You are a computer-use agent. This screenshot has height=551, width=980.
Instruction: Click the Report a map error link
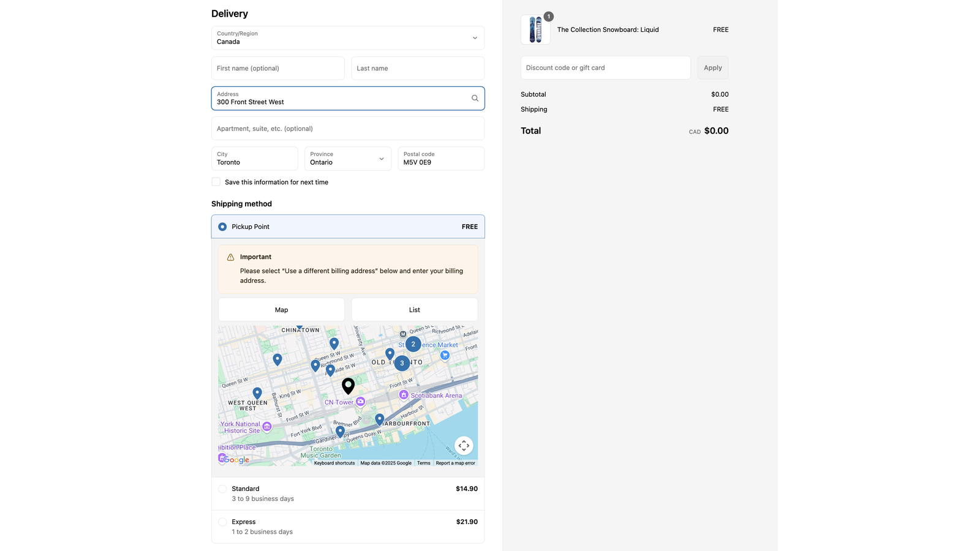pyautogui.click(x=455, y=463)
